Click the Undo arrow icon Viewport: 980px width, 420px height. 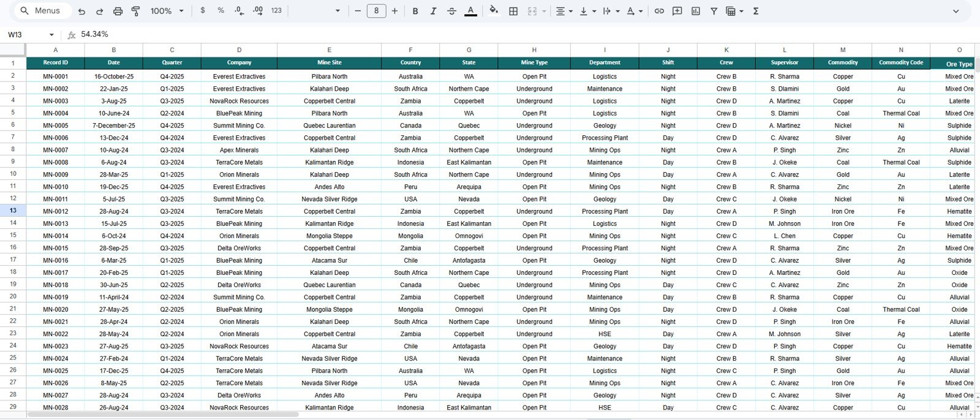[x=81, y=11]
